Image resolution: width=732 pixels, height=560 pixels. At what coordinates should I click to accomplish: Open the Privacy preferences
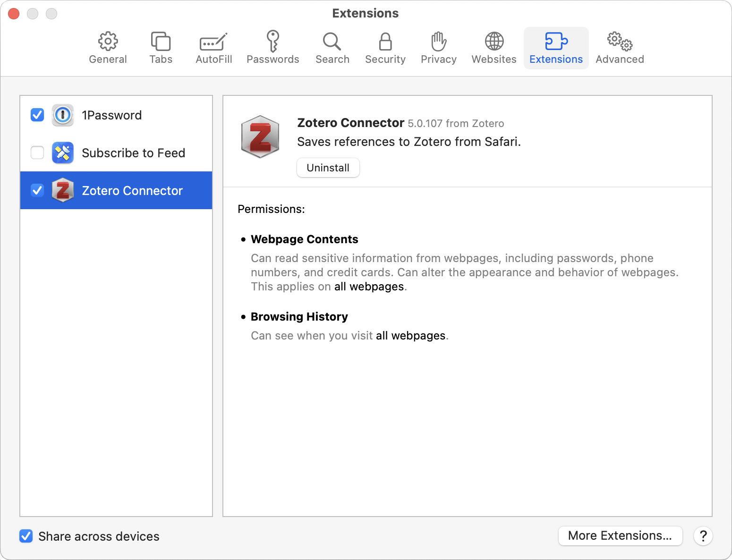tap(438, 48)
